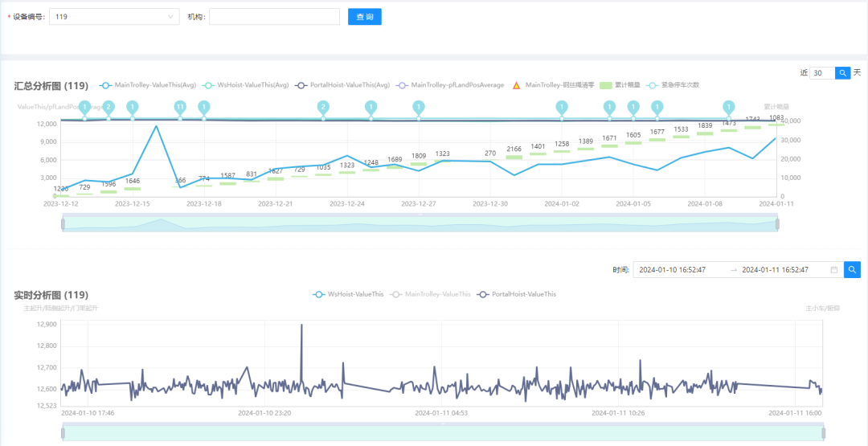Click the pin marker above 2023-12-18

pyautogui.click(x=203, y=108)
